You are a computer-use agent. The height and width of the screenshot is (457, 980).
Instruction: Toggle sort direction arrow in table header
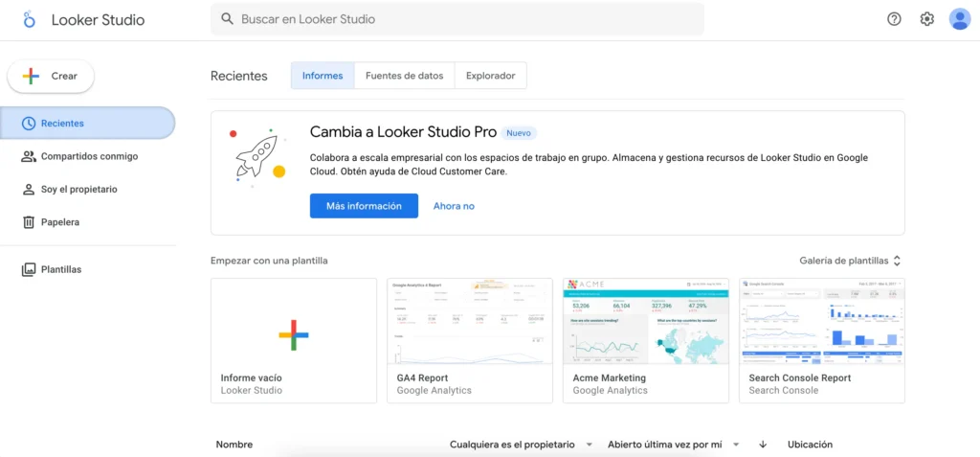coord(763,445)
